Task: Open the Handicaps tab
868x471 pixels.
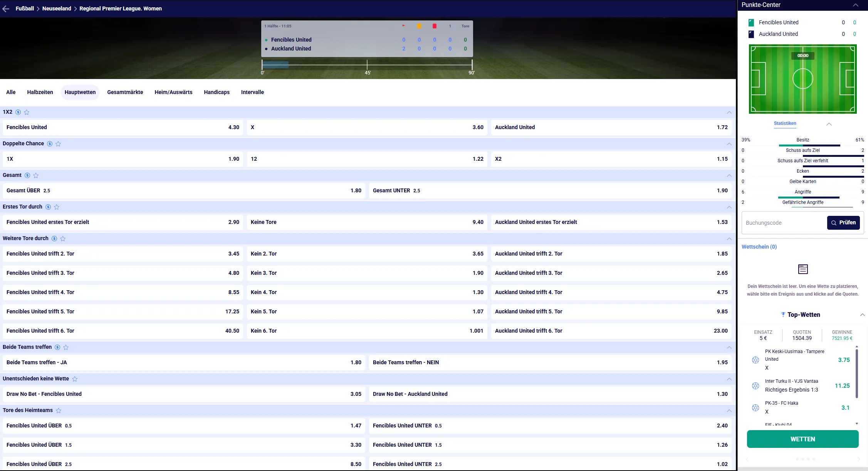Action: 217,92
